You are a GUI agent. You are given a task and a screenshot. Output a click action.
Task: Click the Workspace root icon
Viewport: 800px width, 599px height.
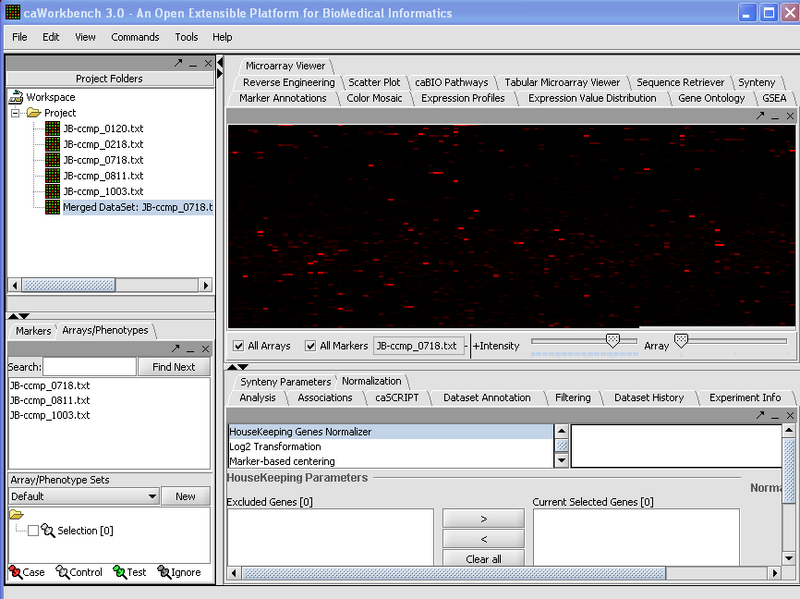tap(16, 97)
